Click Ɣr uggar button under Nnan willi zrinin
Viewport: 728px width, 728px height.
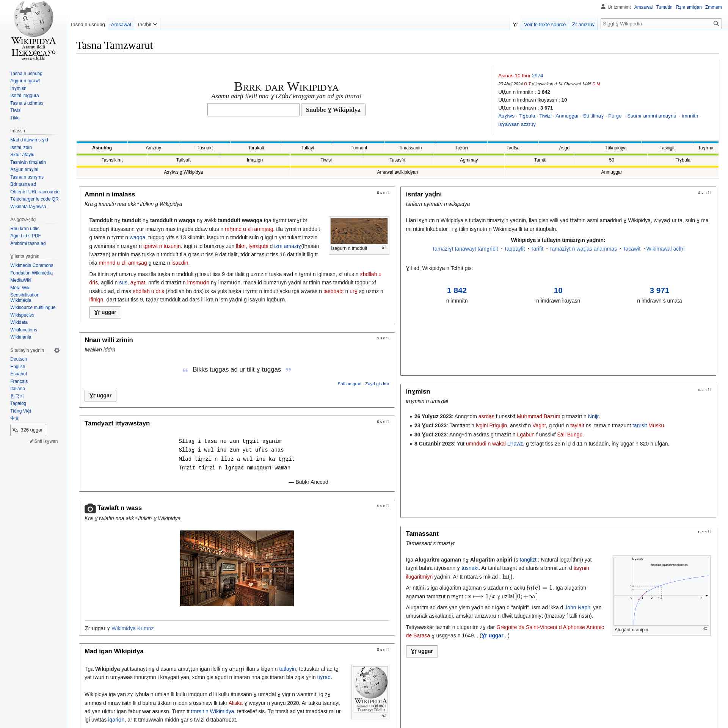pos(100,396)
